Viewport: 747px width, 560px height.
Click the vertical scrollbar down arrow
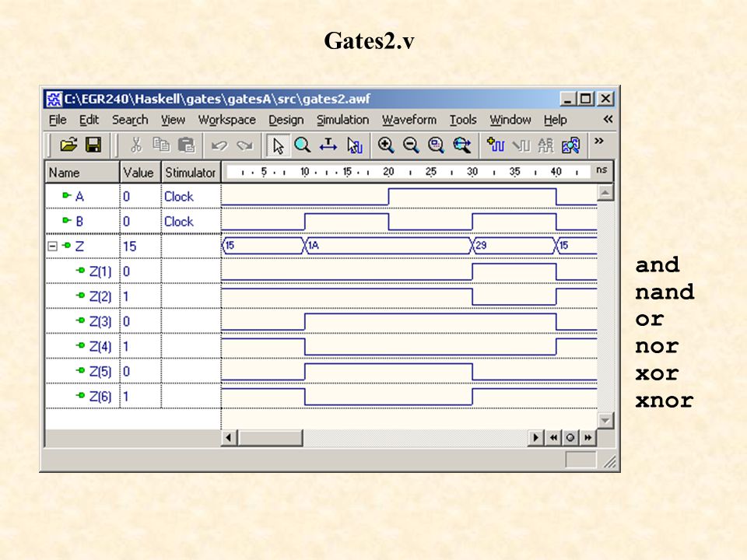pos(605,421)
